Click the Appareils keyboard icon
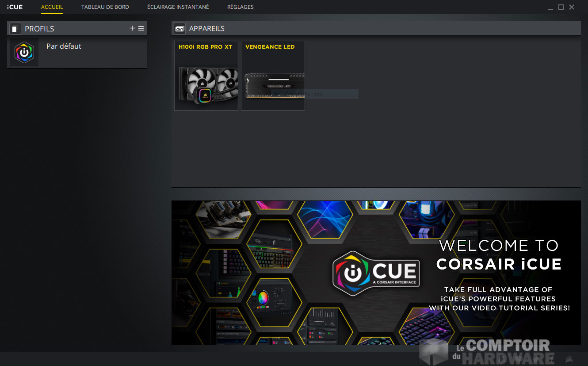Viewport: 588px width, 366px height. click(179, 29)
